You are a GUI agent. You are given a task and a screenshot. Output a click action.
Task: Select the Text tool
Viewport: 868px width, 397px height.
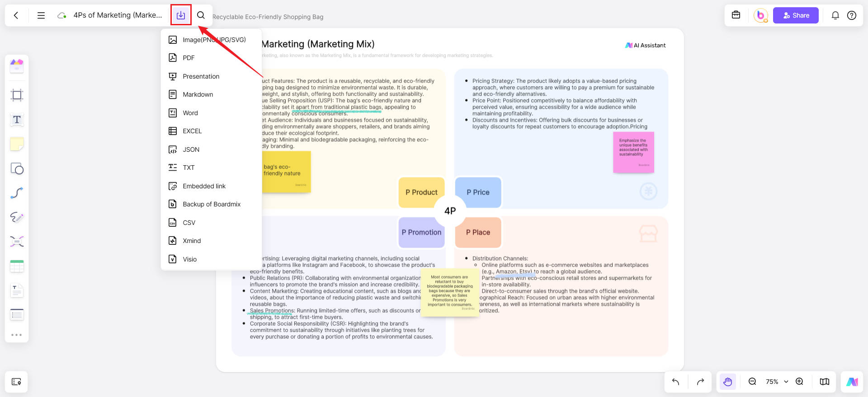coord(17,120)
